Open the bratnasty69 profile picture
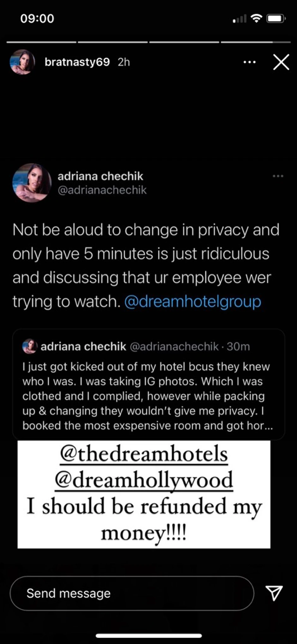The image size is (297, 644). tap(22, 62)
